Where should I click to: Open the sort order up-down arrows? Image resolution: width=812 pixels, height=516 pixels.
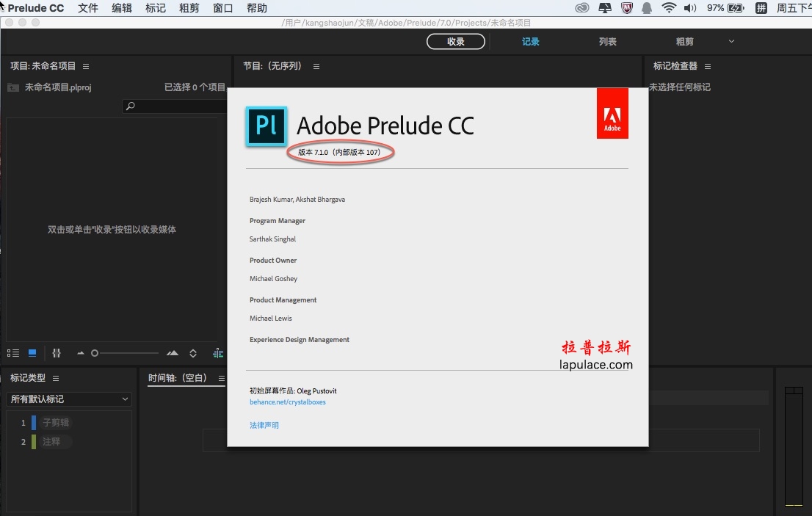click(x=193, y=353)
